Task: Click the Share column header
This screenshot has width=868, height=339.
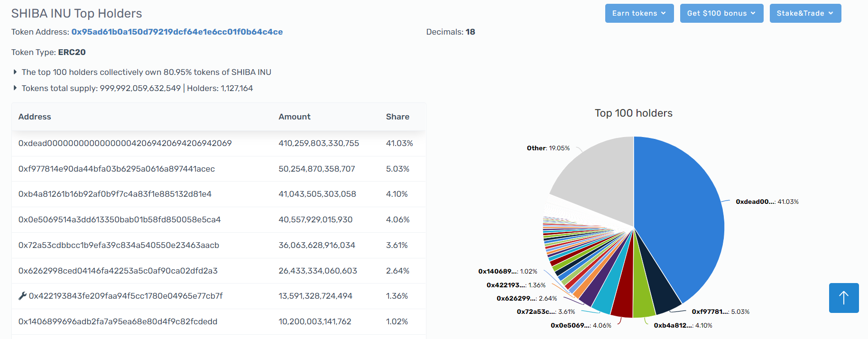Action: pyautogui.click(x=397, y=117)
